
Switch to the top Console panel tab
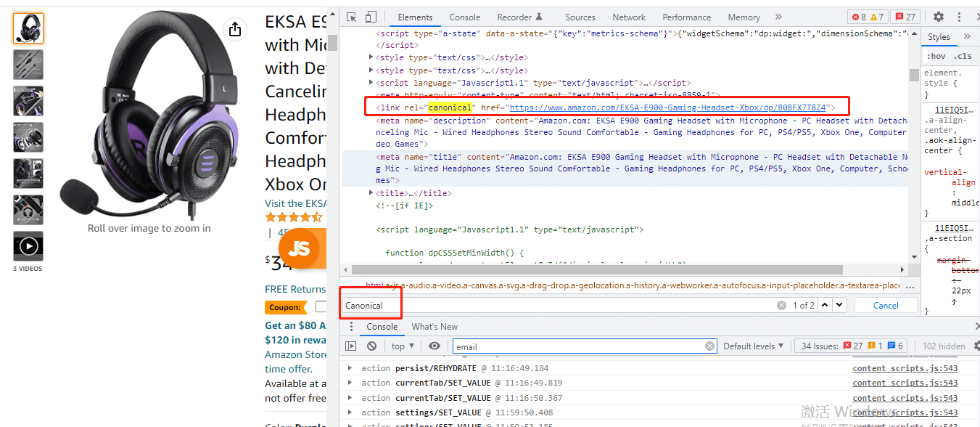[x=465, y=17]
